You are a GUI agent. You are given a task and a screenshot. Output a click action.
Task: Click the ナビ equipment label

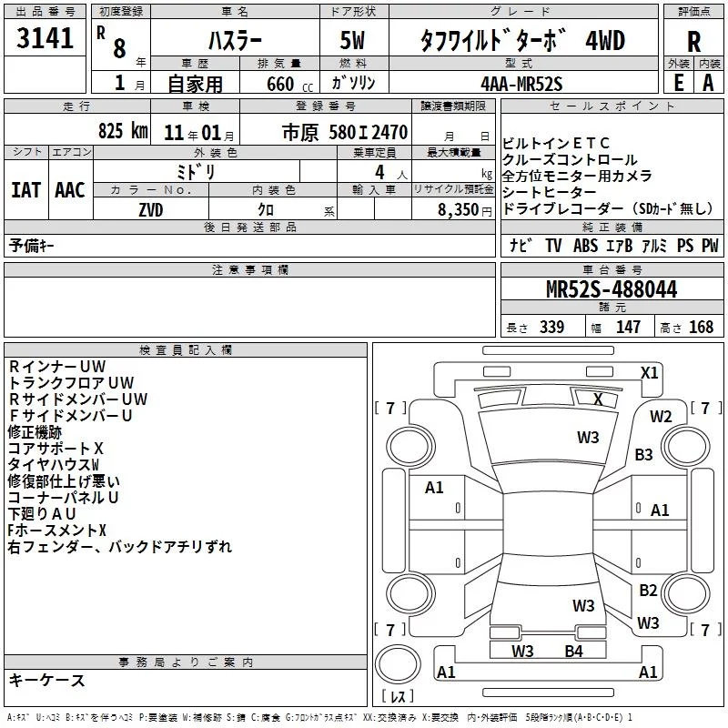[x=521, y=245]
